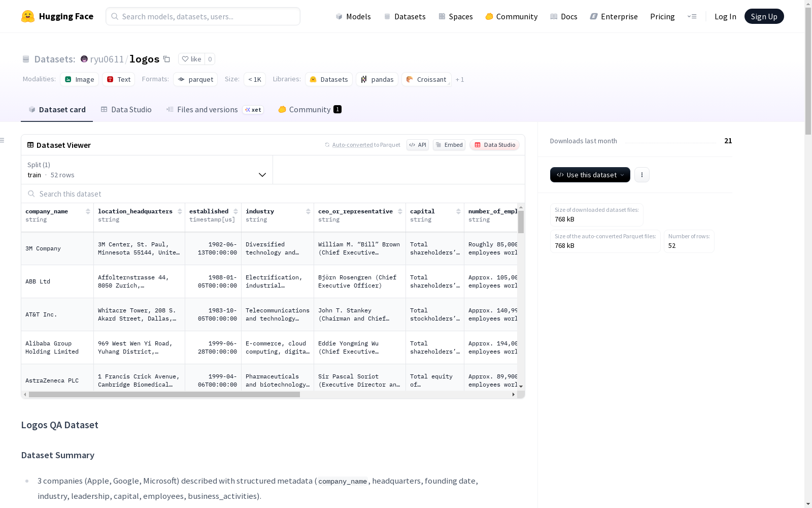
Task: Click the Embed button
Action: (x=449, y=145)
